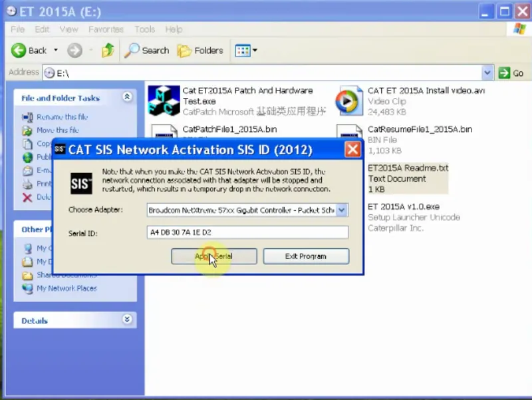Screen dimensions: 532x400
Task: Open the Views dropdown icon
Action: [x=246, y=51]
